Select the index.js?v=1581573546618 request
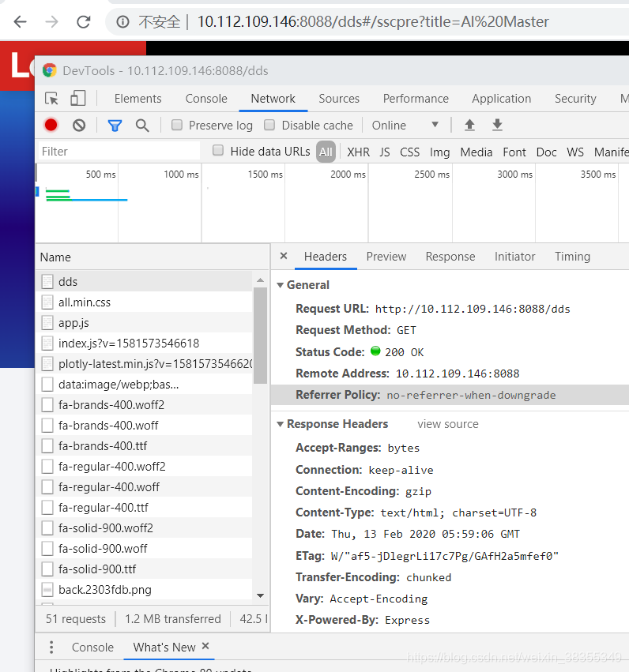 [x=145, y=344]
